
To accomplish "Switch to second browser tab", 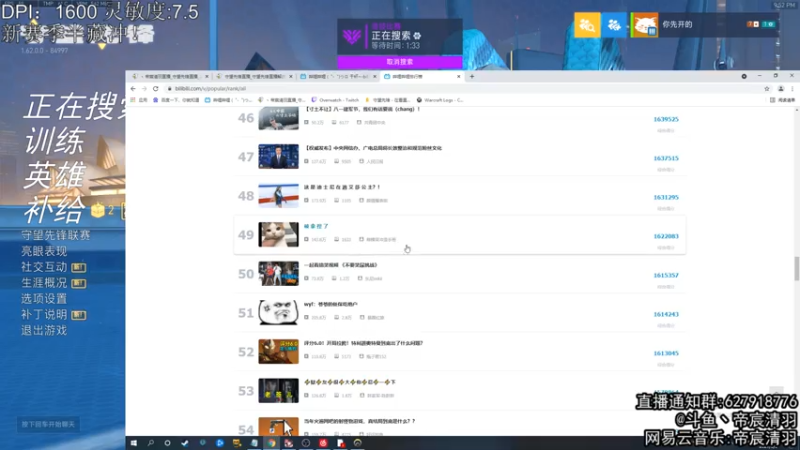I will coord(253,77).
